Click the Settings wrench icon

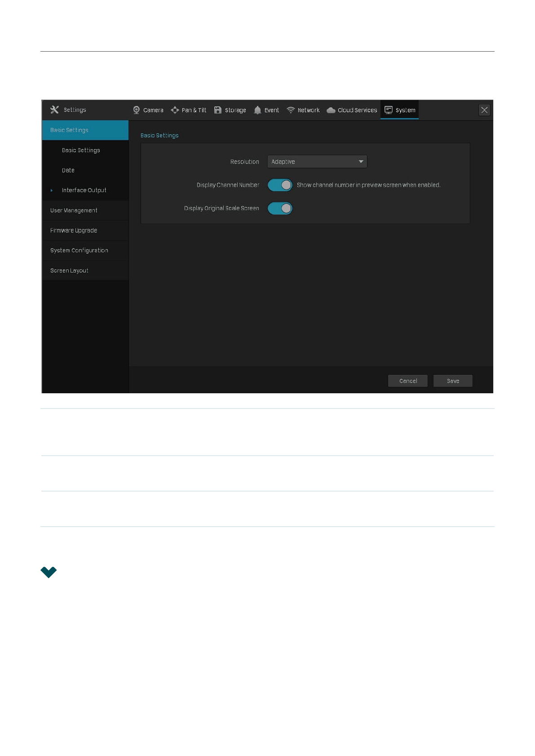pos(55,110)
